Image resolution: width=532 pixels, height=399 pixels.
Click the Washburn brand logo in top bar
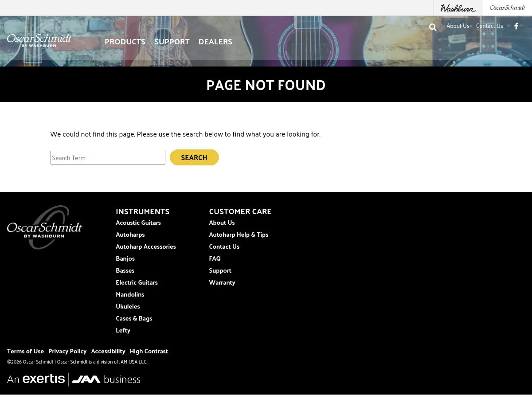tap(458, 8)
